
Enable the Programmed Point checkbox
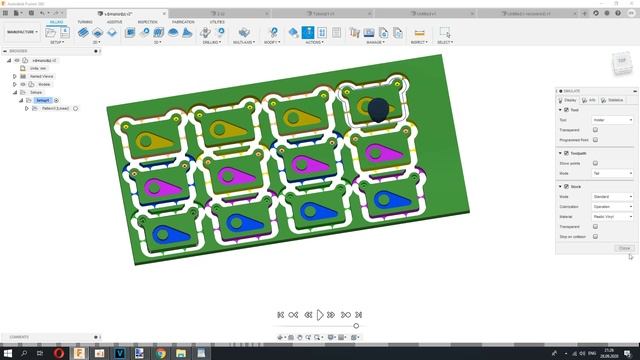[596, 140]
